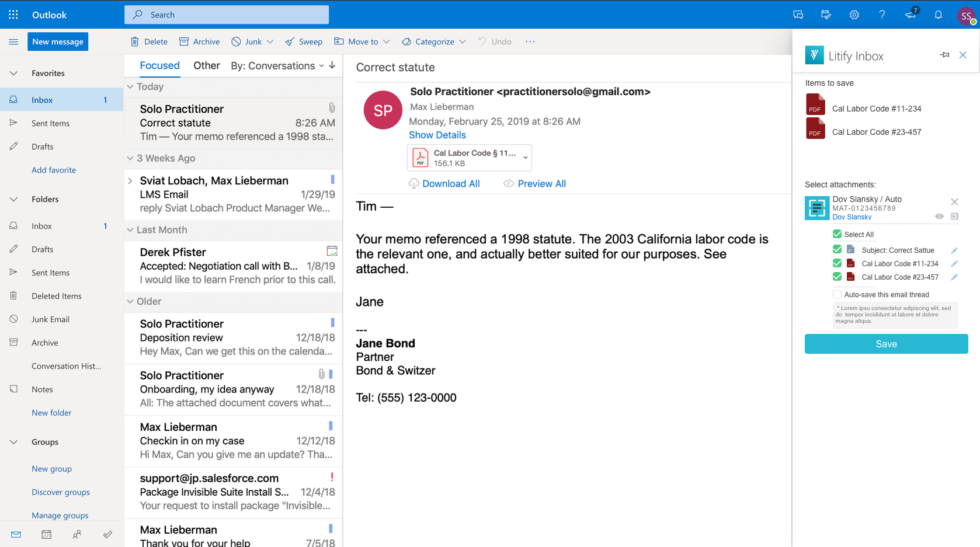The image size is (980, 547).
Task: Click Add favorite link
Action: tap(54, 170)
